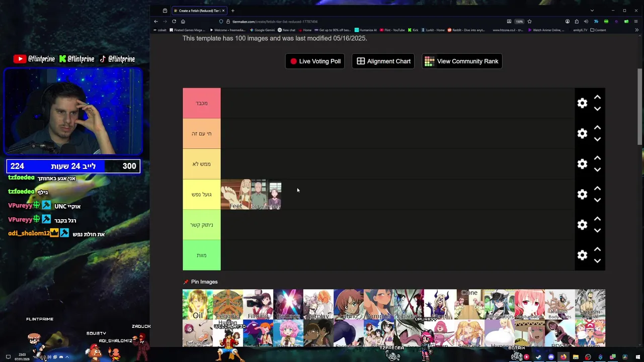The width and height of the screenshot is (644, 362).
Task: Move the second orange tier row up
Action: pos(597,128)
